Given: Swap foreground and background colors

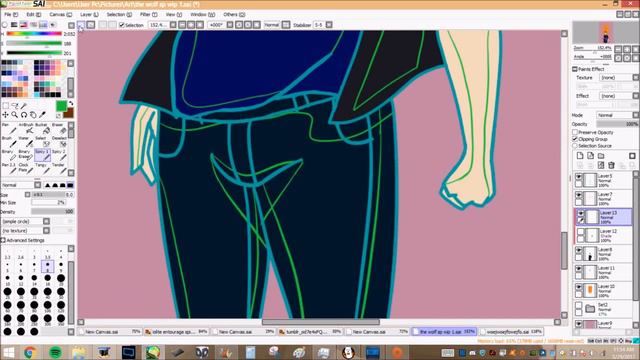Looking at the screenshot, I should tap(71, 104).
